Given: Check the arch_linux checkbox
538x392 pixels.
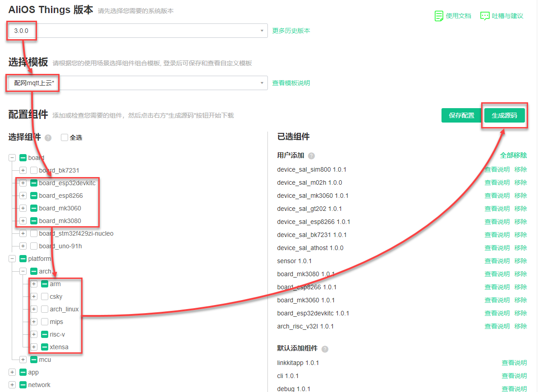Looking at the screenshot, I should (45, 310).
